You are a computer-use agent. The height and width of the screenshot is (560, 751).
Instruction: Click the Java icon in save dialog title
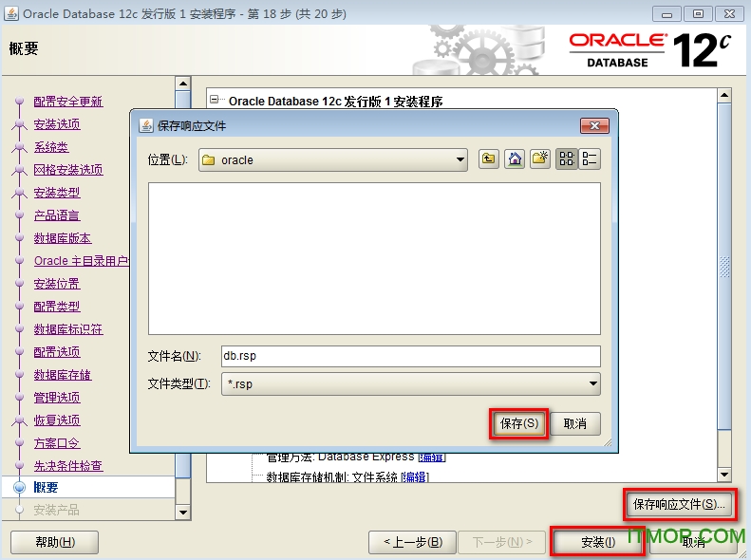pos(145,126)
